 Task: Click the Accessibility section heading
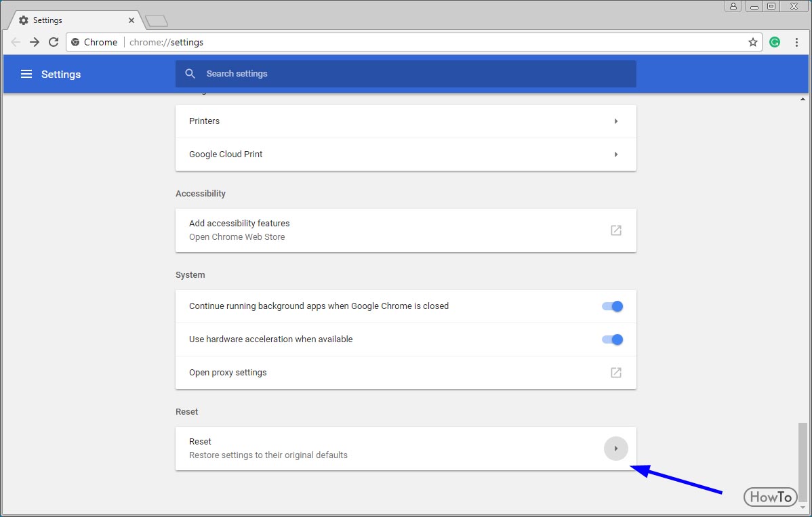(x=201, y=194)
